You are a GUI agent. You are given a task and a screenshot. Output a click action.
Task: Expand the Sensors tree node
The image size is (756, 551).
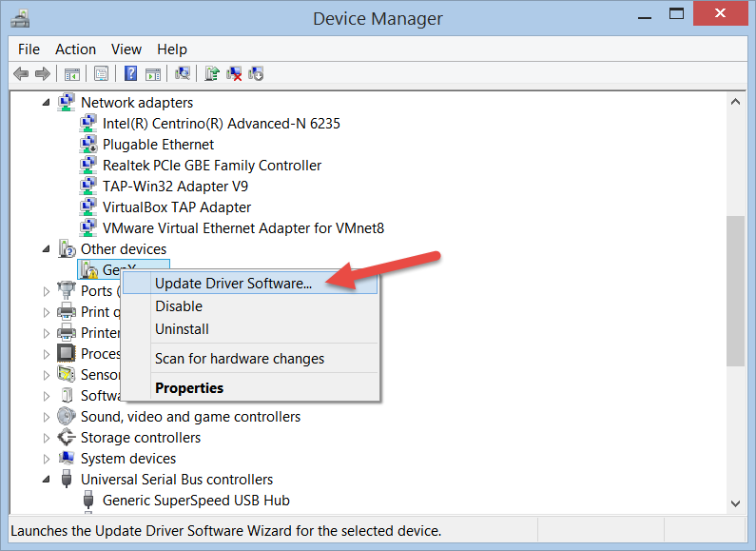click(47, 375)
